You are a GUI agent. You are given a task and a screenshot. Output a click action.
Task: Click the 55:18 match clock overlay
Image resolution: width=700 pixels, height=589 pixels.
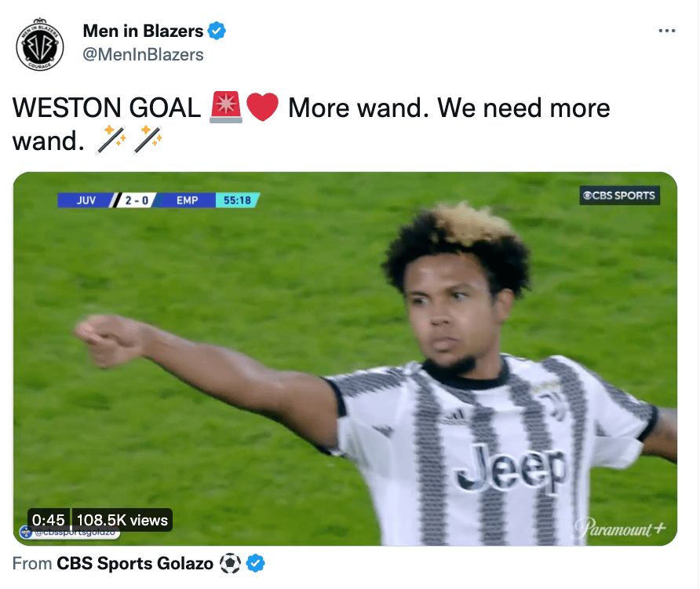tap(238, 199)
